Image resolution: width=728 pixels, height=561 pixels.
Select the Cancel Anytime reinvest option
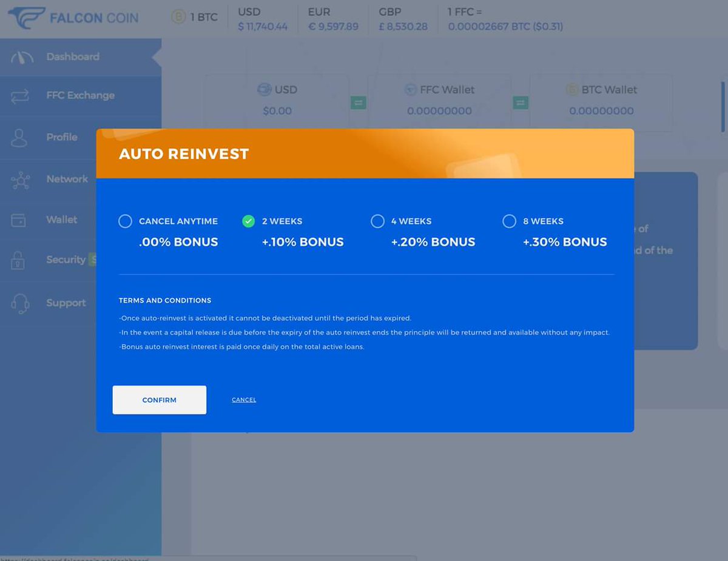coord(125,221)
